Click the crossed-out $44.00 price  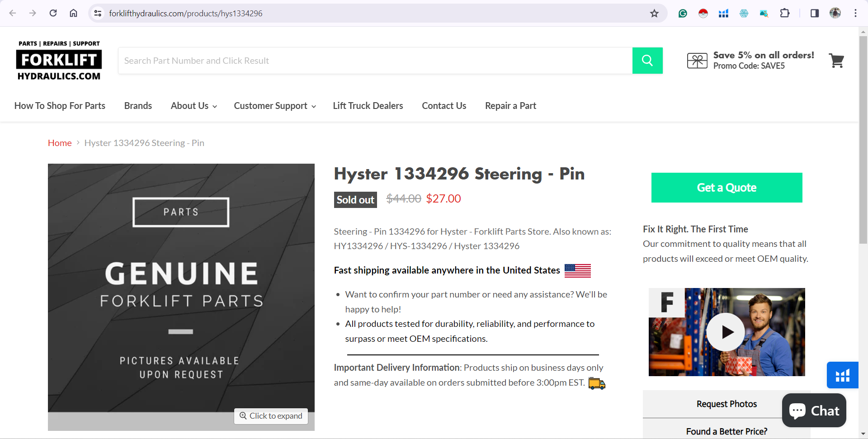404,198
